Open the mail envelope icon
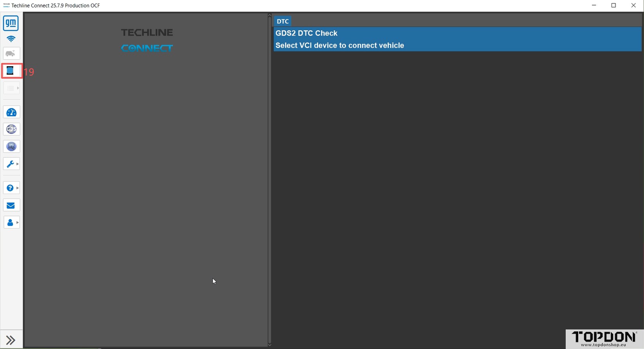 coord(11,205)
